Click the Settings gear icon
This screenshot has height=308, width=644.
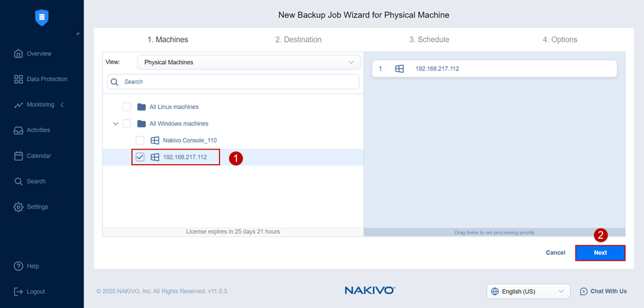tap(18, 207)
